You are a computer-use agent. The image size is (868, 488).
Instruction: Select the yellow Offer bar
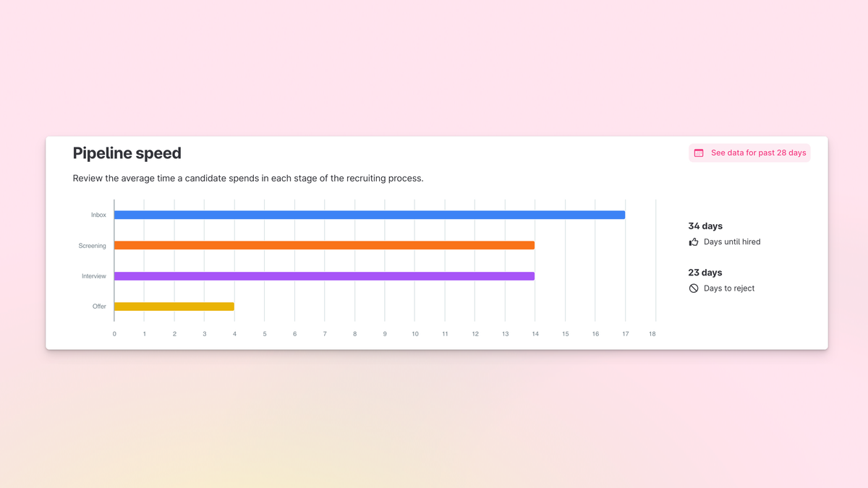click(x=174, y=307)
